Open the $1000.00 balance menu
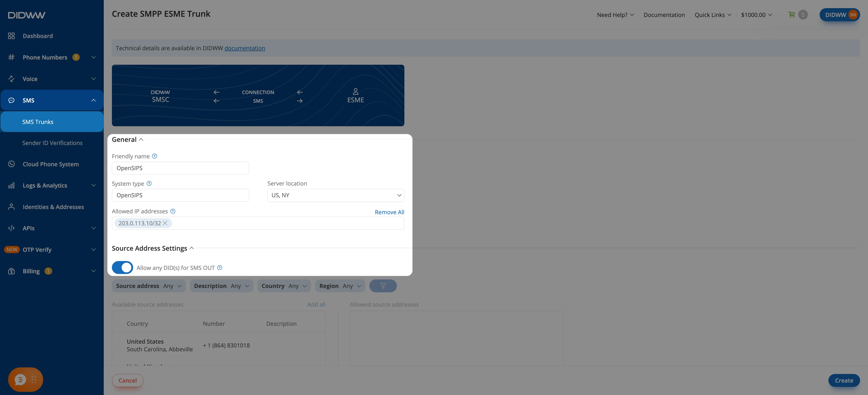The width and height of the screenshot is (868, 395). click(x=756, y=15)
